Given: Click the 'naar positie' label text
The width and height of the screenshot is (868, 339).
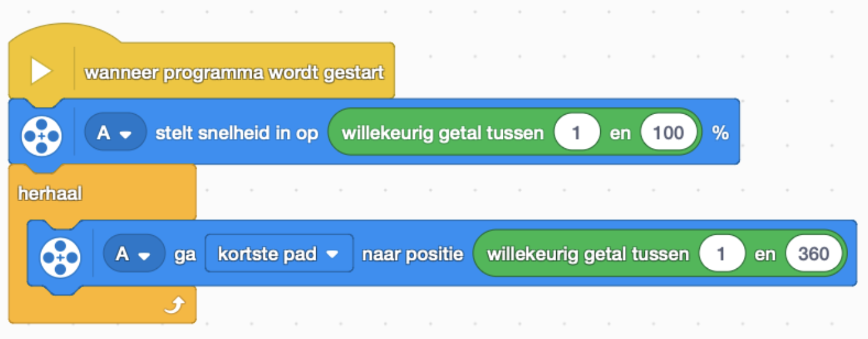Looking at the screenshot, I should pos(413,254).
